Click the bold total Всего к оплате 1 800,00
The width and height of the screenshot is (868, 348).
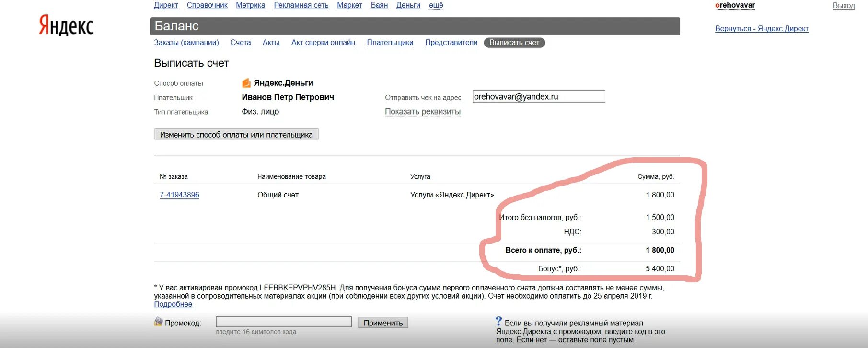pyautogui.click(x=660, y=250)
